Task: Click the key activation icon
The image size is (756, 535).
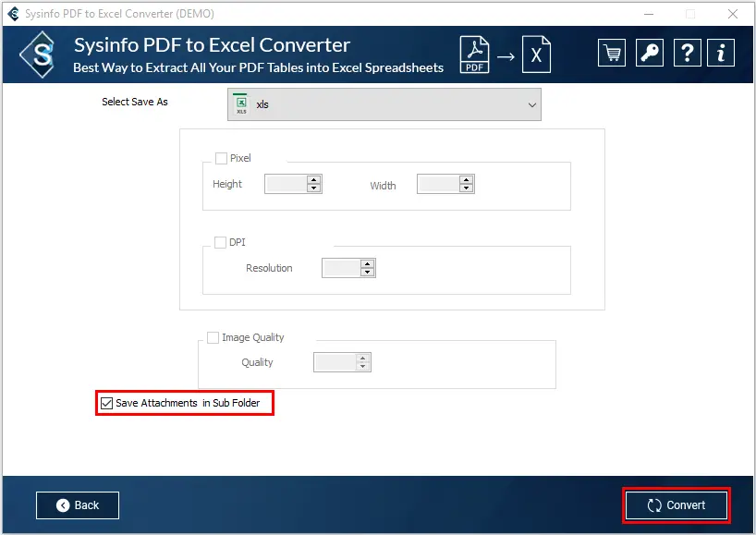Action: click(649, 53)
